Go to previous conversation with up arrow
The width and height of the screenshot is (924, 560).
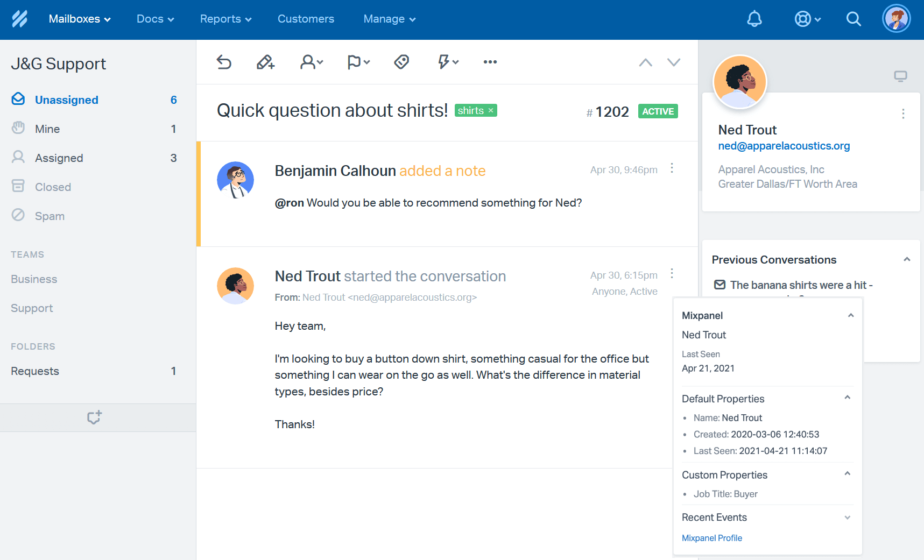(645, 62)
